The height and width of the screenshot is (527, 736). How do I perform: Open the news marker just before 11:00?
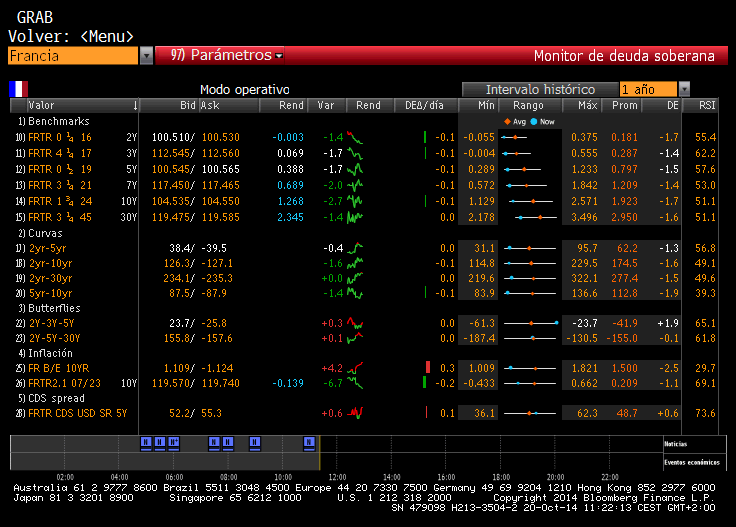click(x=309, y=442)
